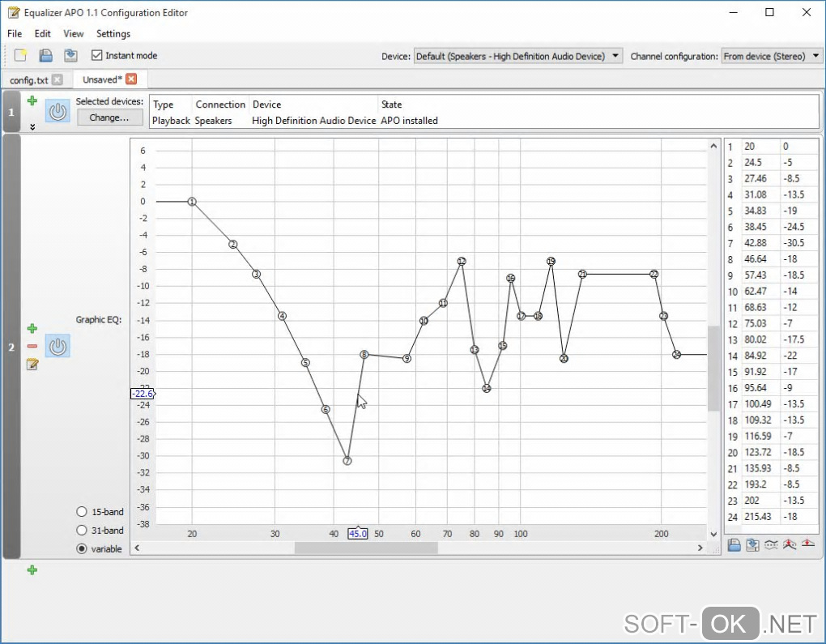The height and width of the screenshot is (644, 826).
Task: Open the Settings menu
Action: click(113, 34)
